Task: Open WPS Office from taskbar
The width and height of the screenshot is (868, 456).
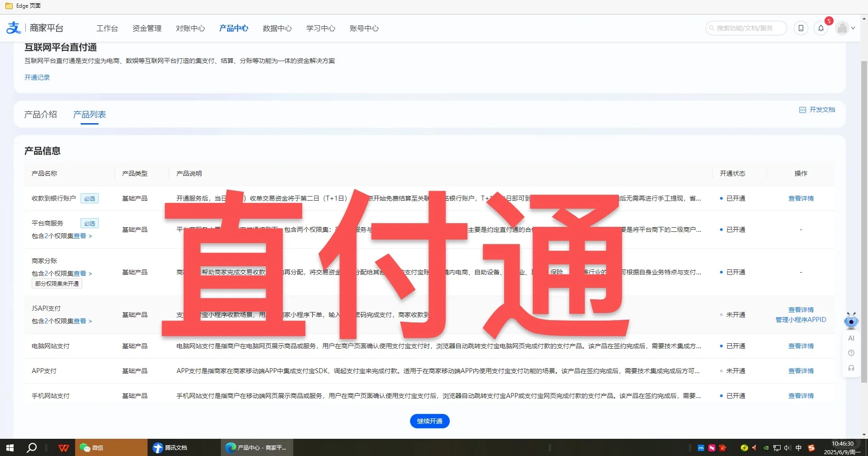Action: [64, 448]
